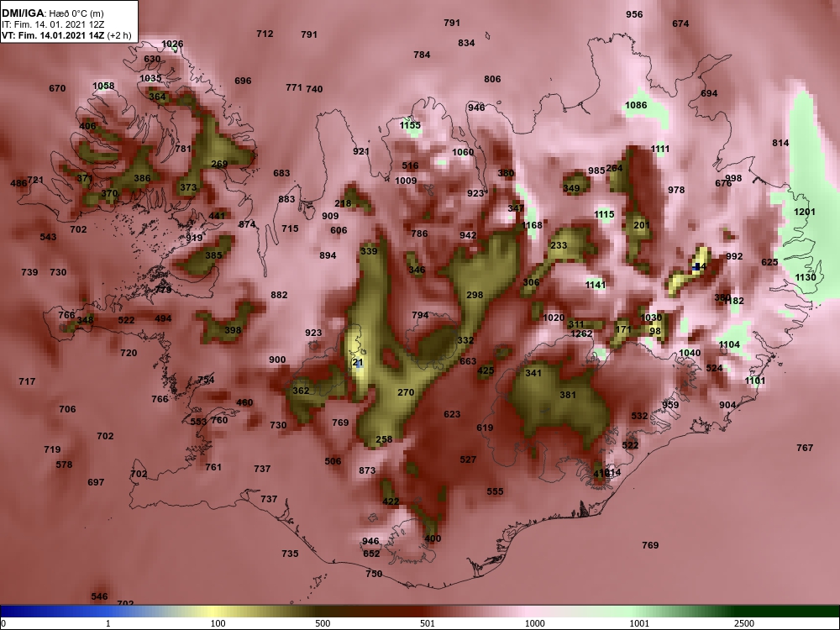
Task: Select the 406 map label
Action: click(87, 127)
